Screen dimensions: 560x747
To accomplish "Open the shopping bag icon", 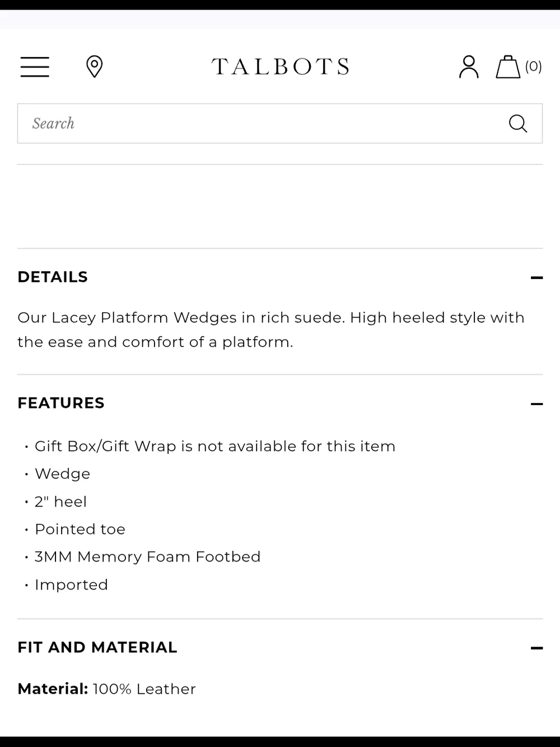I will click(x=508, y=67).
